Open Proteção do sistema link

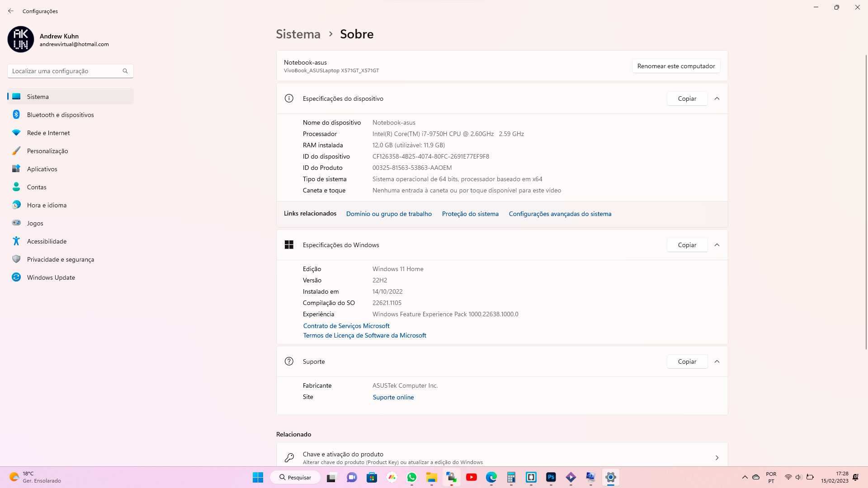470,214
